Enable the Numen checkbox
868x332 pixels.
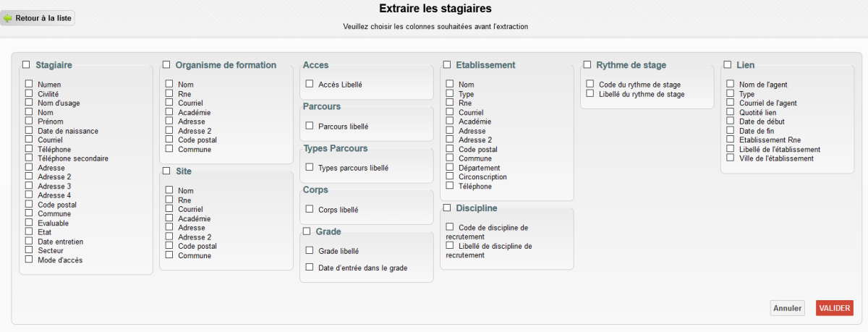pyautogui.click(x=29, y=84)
